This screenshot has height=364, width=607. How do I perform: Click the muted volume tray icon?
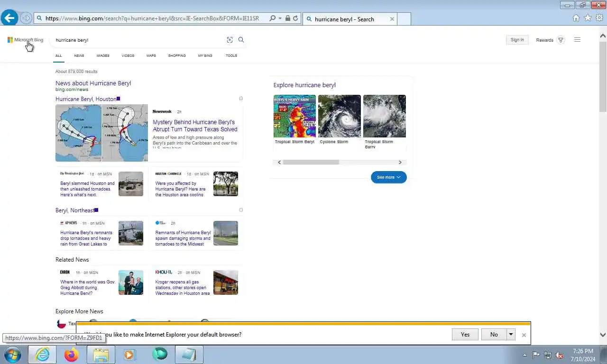click(x=560, y=355)
